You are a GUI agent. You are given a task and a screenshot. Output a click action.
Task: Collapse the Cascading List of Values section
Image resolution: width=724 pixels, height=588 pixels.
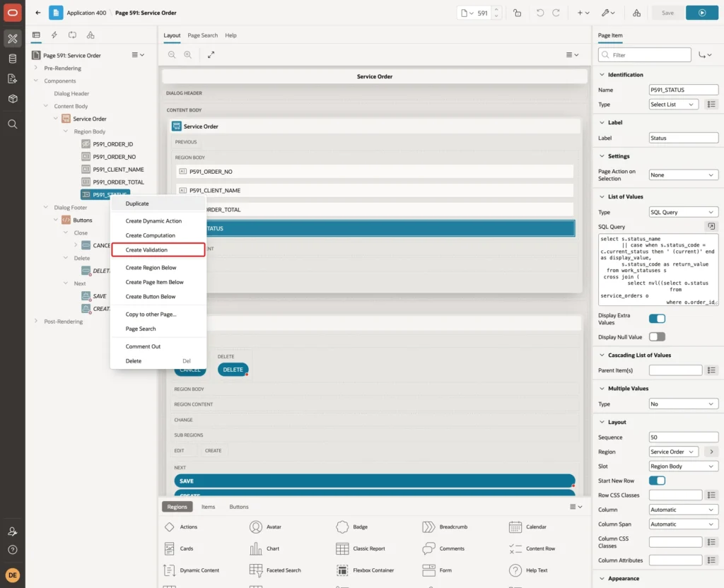point(602,355)
